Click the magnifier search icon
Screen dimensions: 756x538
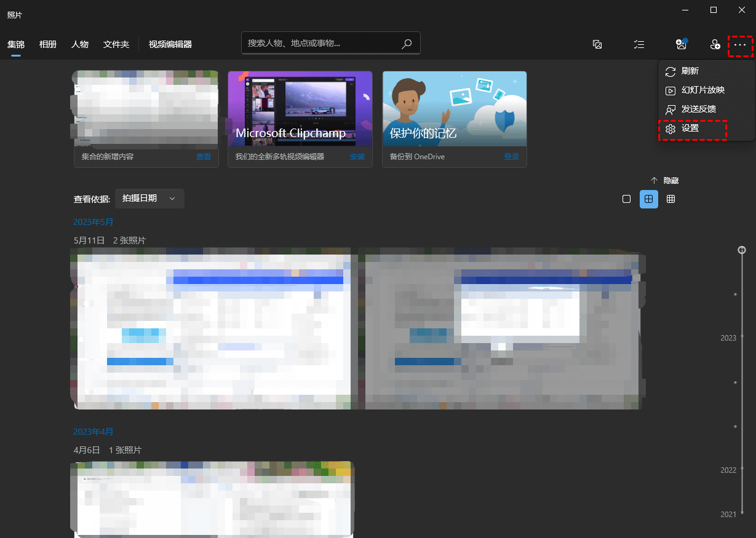coord(407,44)
